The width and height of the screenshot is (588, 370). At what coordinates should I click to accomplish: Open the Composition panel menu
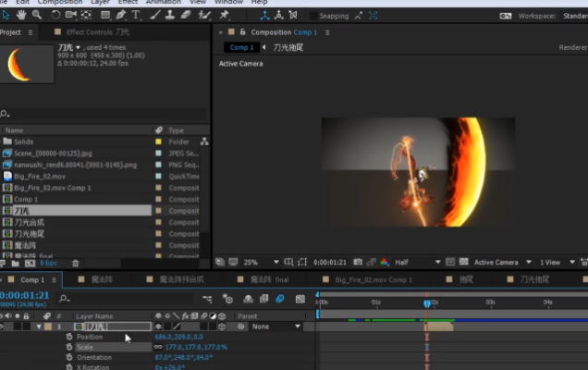pos(327,32)
